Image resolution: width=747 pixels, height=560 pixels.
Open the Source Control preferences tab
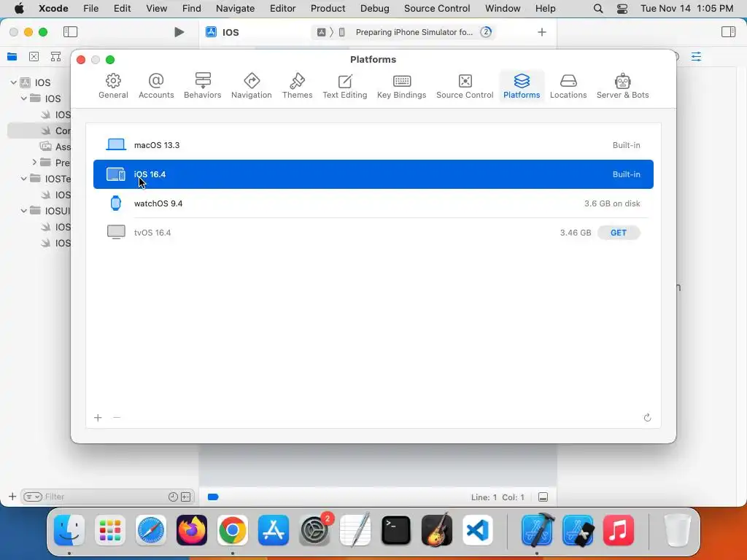pyautogui.click(x=465, y=86)
